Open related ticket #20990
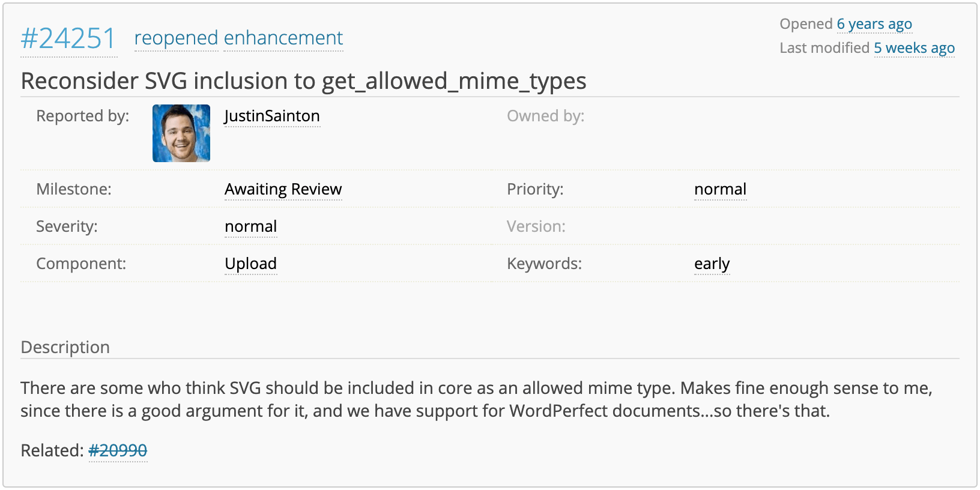 pyautogui.click(x=118, y=450)
